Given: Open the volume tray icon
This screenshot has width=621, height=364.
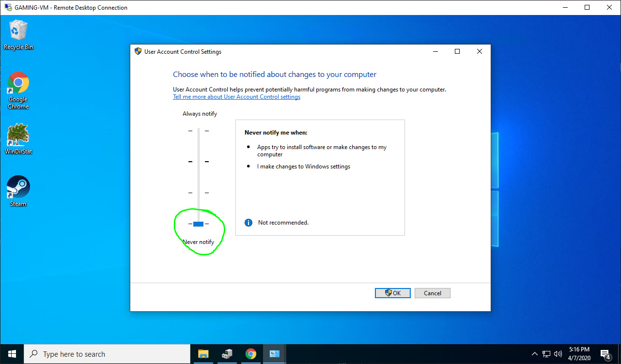Looking at the screenshot, I should point(558,354).
